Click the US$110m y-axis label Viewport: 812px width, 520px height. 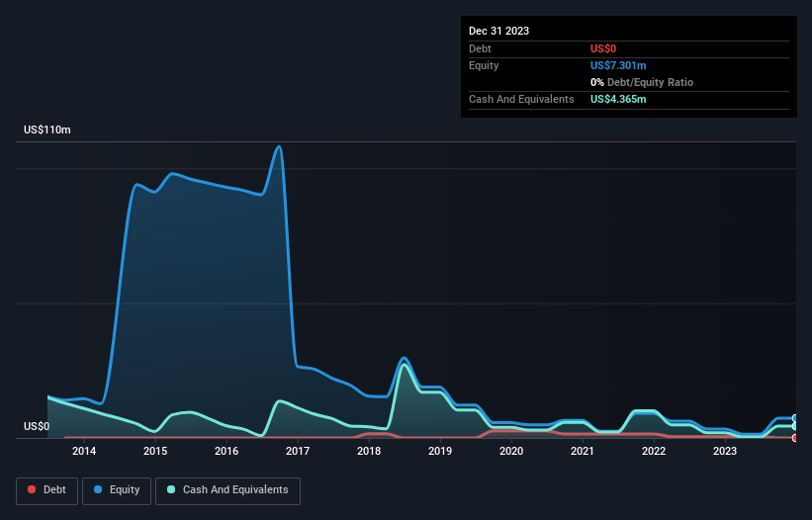[47, 130]
